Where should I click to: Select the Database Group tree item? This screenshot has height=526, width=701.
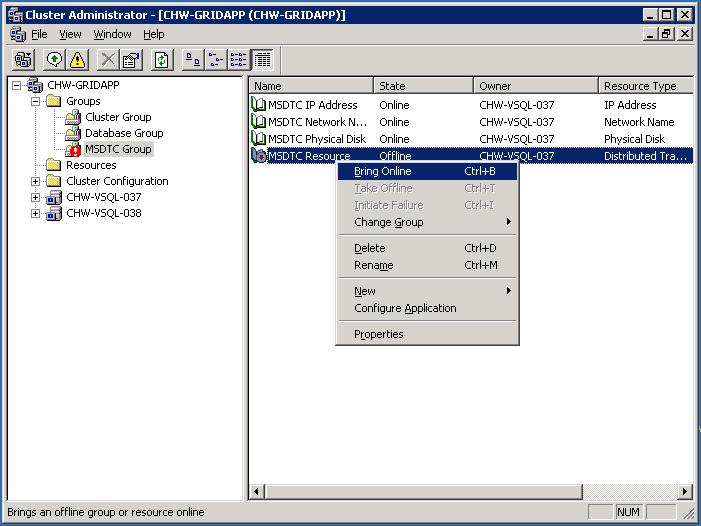(x=124, y=133)
